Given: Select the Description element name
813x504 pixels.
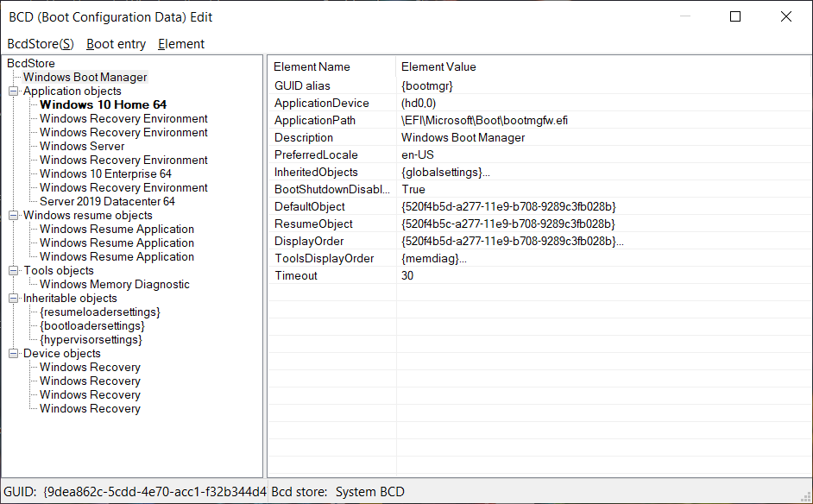Looking at the screenshot, I should click(x=303, y=137).
